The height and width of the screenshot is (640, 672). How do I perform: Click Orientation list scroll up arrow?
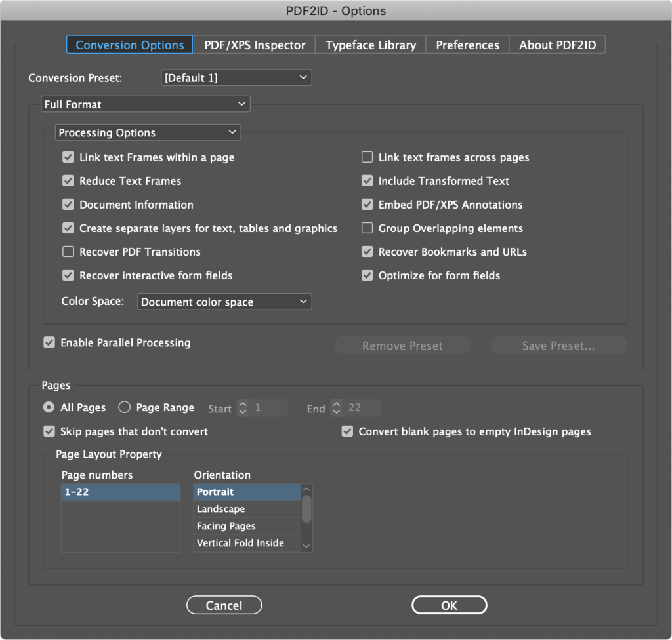pyautogui.click(x=306, y=489)
